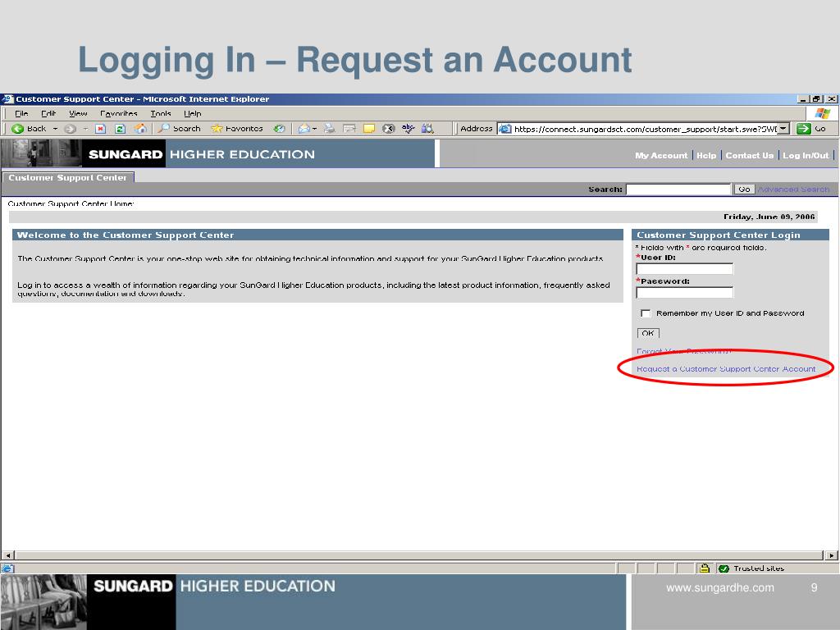The height and width of the screenshot is (630, 840).
Task: Open the Forward button history dropdown arrow
Action: point(85,129)
